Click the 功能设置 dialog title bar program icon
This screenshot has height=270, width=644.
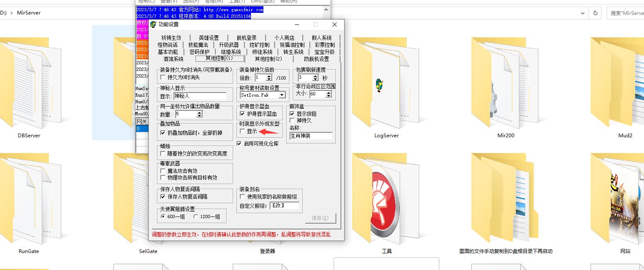[154, 24]
